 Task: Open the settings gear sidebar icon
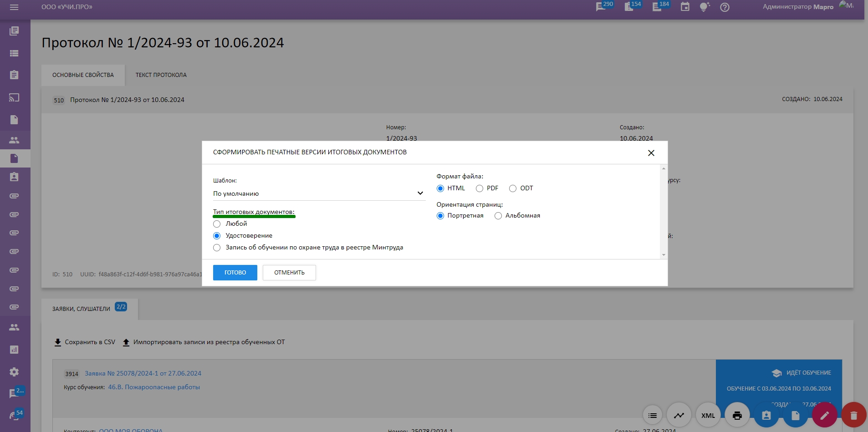click(x=14, y=372)
